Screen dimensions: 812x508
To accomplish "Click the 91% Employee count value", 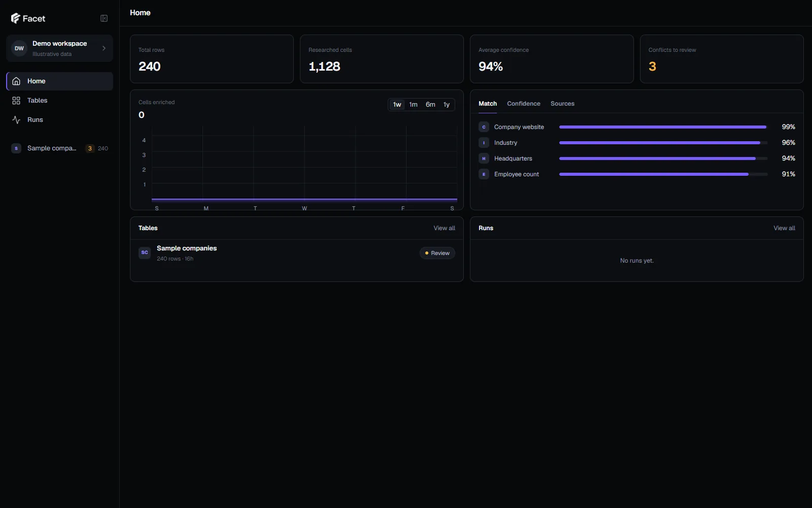I will (788, 174).
